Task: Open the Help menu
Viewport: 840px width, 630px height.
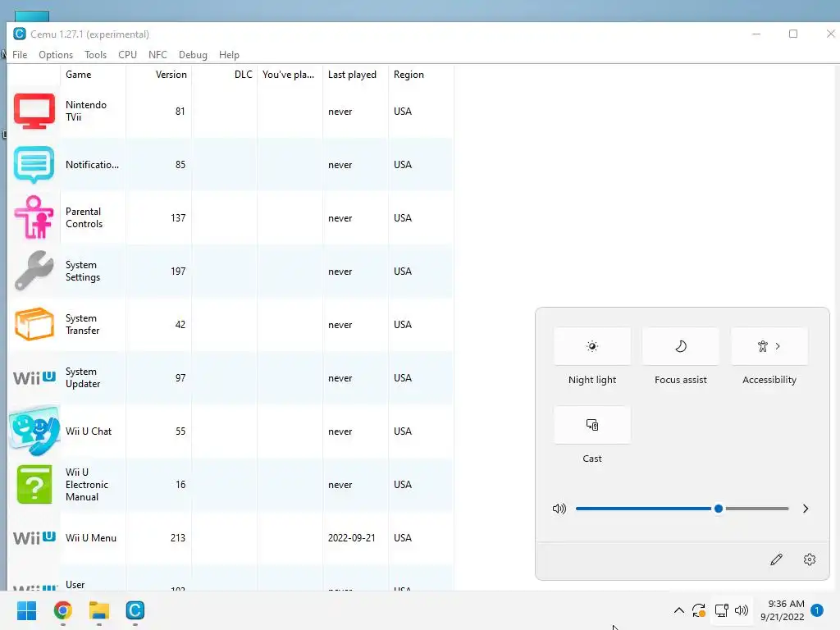Action: coord(229,55)
